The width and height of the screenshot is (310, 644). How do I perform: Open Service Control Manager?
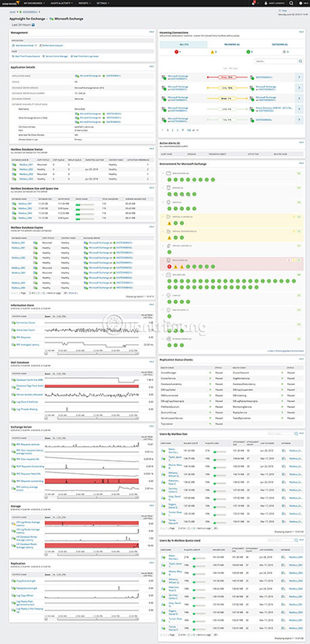[x=56, y=56]
